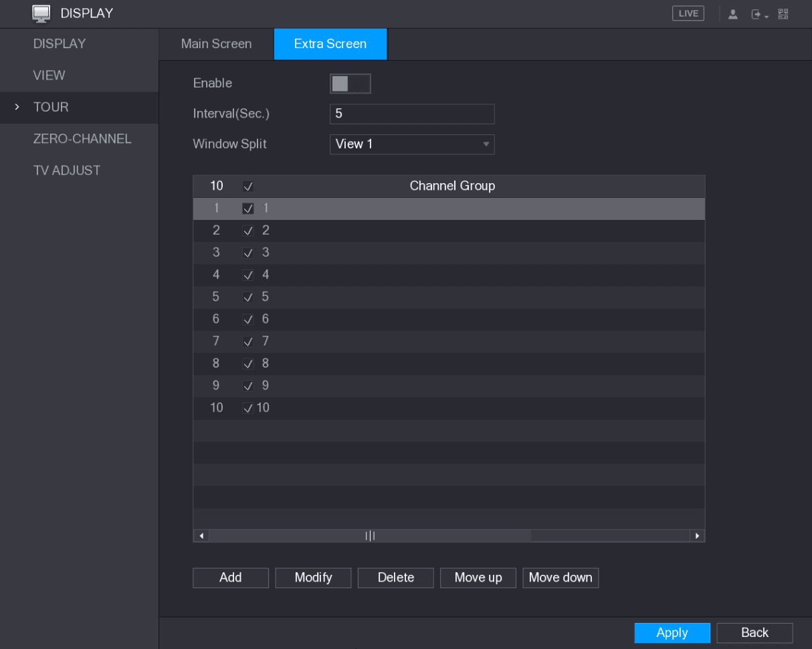This screenshot has width=812, height=649.
Task: Toggle the Enable switch
Action: pyautogui.click(x=350, y=84)
